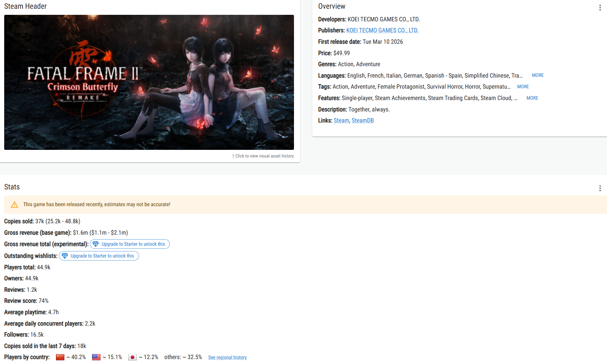Expand Languages list with MORE

click(538, 75)
